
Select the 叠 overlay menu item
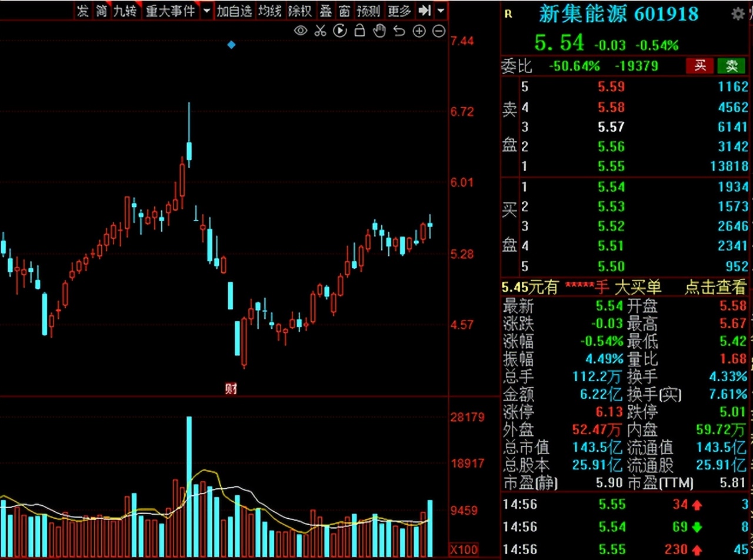325,11
